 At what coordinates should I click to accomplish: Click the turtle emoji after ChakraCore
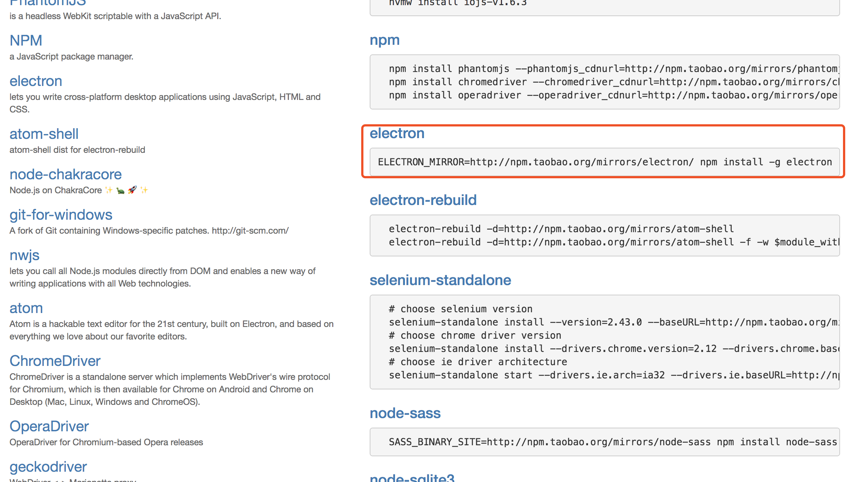pyautogui.click(x=121, y=190)
